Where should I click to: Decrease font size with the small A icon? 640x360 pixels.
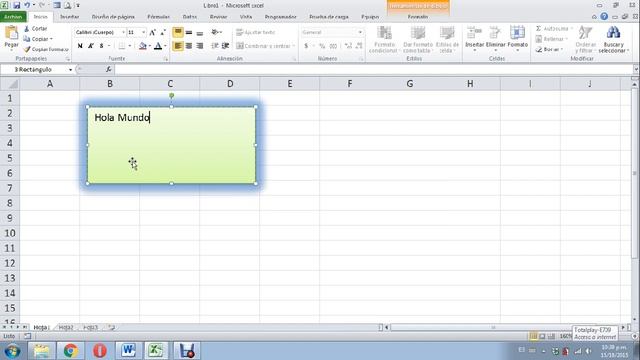coord(162,32)
